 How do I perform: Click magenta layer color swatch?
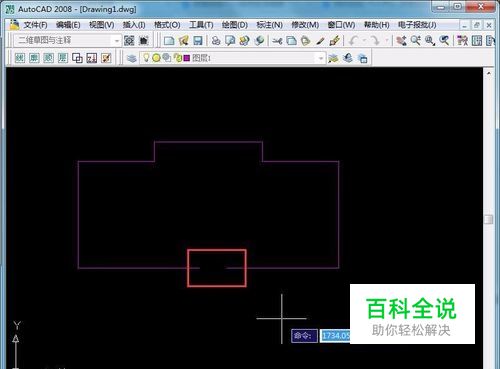pos(187,58)
